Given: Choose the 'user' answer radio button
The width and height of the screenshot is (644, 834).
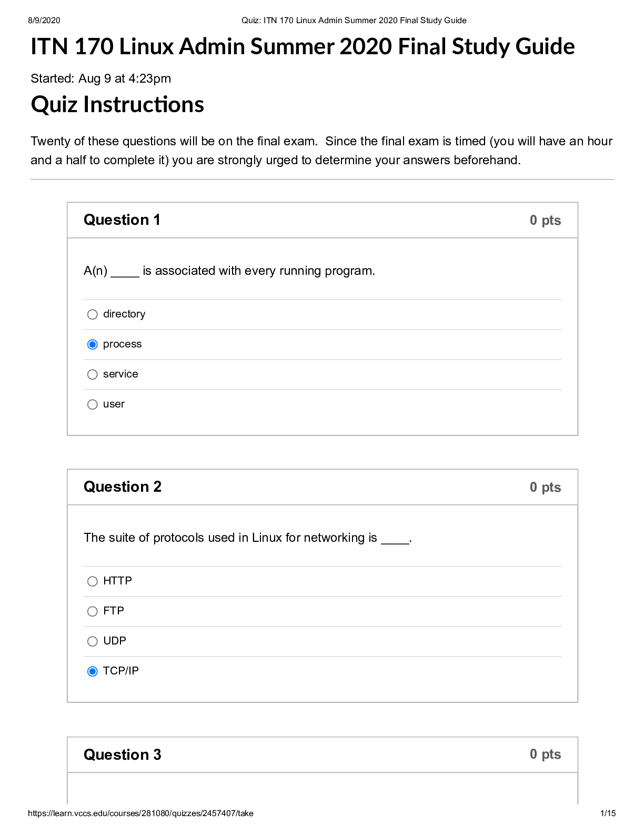Looking at the screenshot, I should pyautogui.click(x=93, y=404).
